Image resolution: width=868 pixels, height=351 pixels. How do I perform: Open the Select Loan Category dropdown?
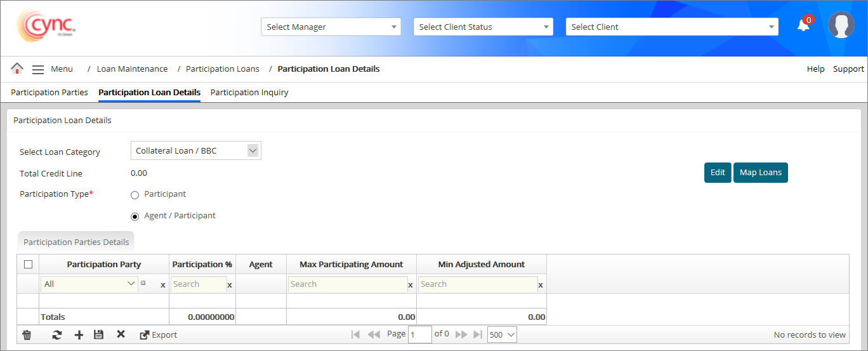point(195,151)
